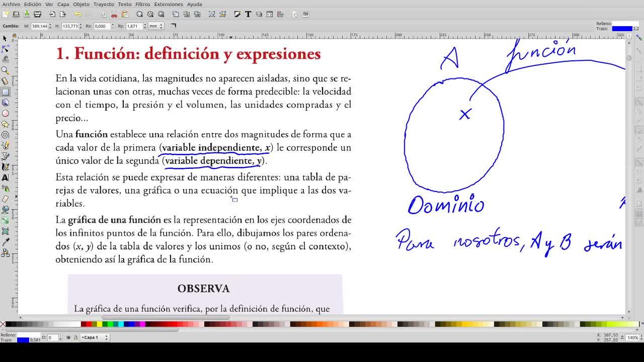Open the Capa 1 layer dropdown
This screenshot has width=644, height=362.
click(96, 337)
